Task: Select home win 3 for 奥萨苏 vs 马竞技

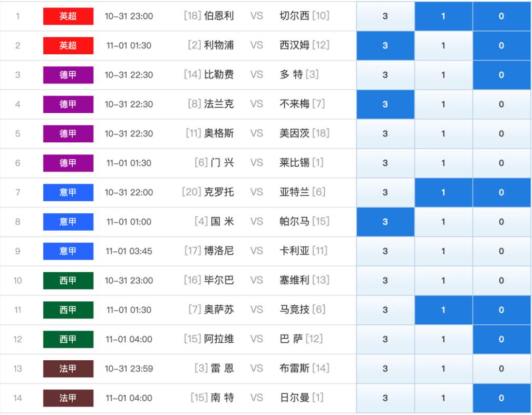Action: click(x=385, y=310)
